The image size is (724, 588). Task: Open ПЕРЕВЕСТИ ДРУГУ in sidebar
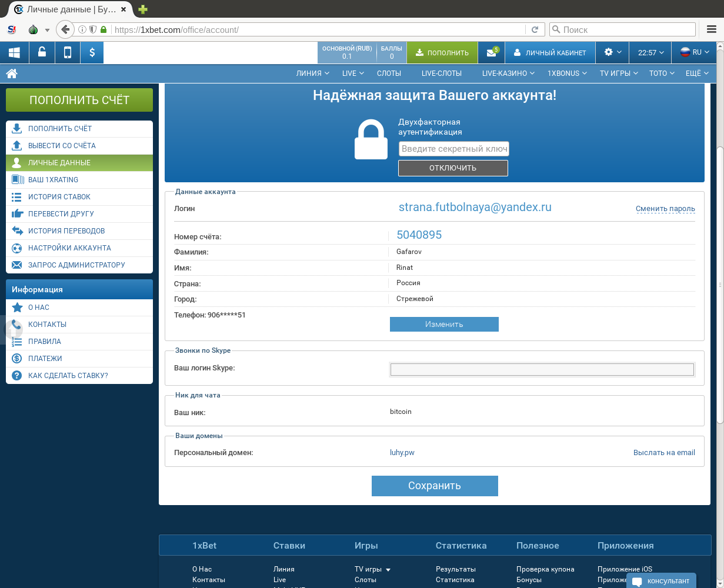(79, 214)
